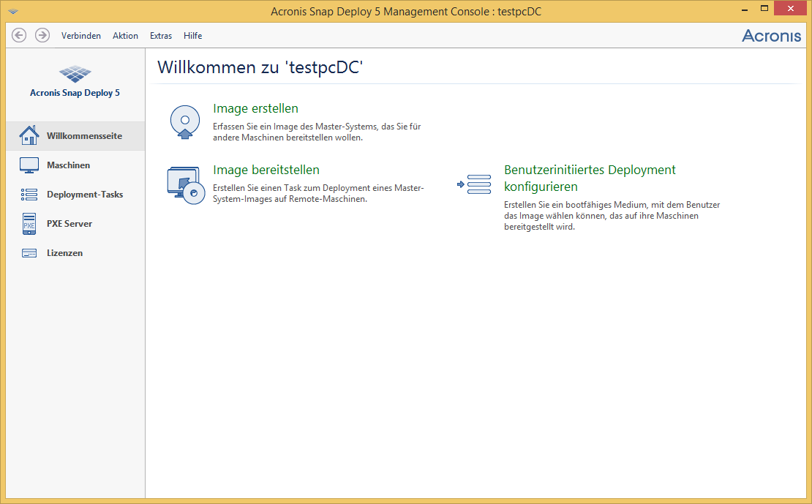
Task: Click the Acronis logo in the toolbar
Action: pos(771,35)
